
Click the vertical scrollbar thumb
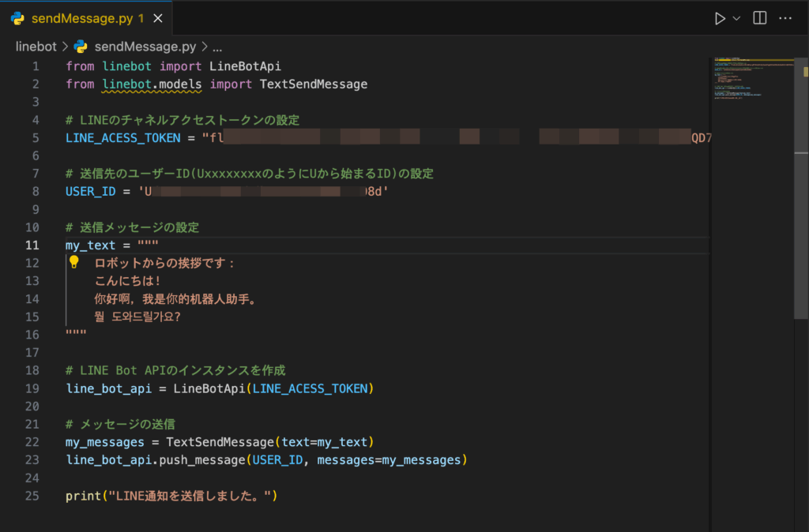tap(800, 197)
